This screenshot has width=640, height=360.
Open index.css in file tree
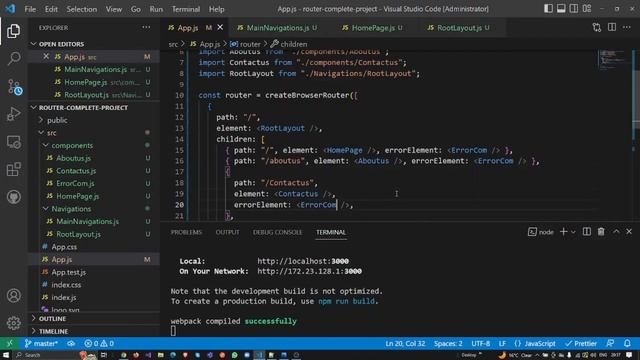click(x=94, y=284)
